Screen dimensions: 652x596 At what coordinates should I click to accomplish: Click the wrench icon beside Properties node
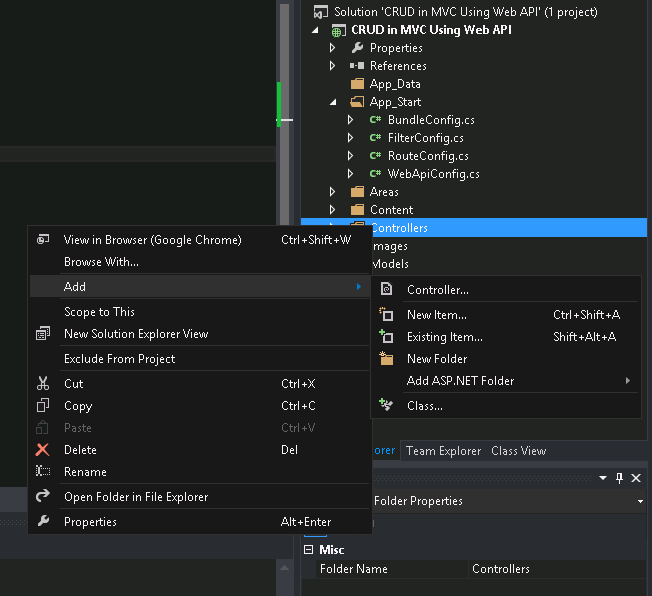pos(357,48)
